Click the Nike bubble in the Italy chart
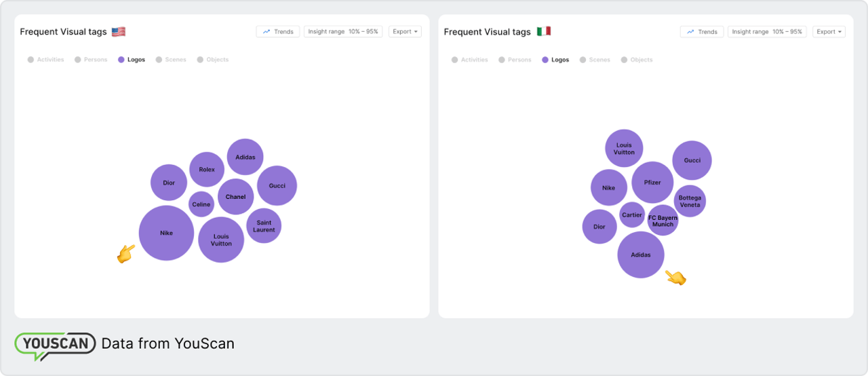 tap(609, 187)
